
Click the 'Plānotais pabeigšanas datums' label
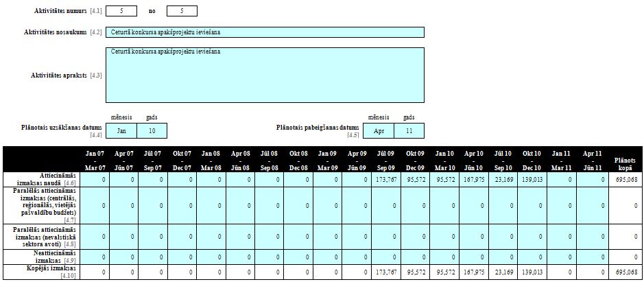318,128
